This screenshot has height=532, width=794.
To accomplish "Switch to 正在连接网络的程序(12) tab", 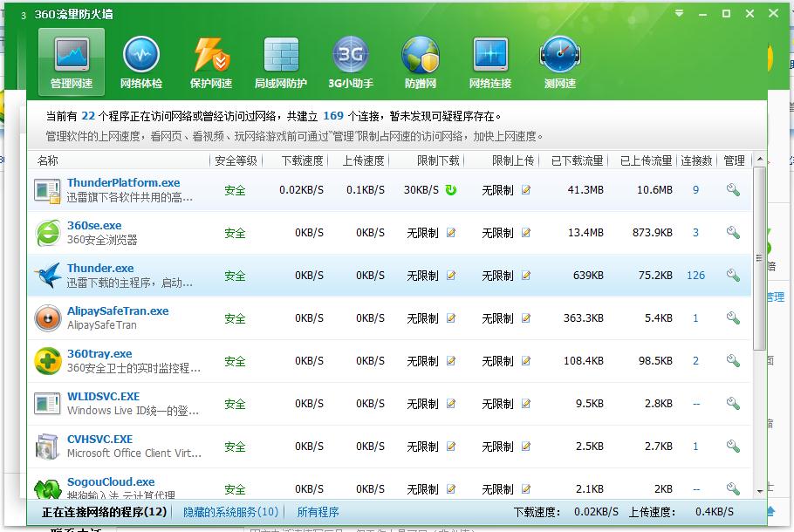I will click(x=105, y=512).
